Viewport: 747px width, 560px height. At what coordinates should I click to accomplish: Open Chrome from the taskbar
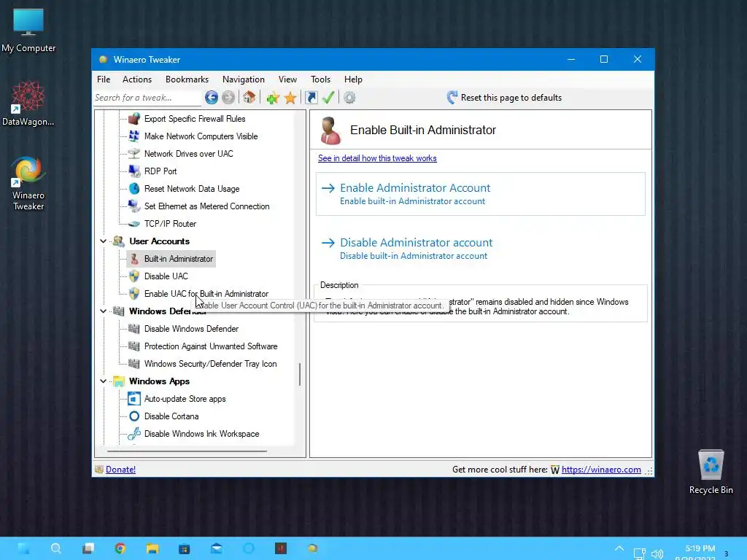pos(120,548)
